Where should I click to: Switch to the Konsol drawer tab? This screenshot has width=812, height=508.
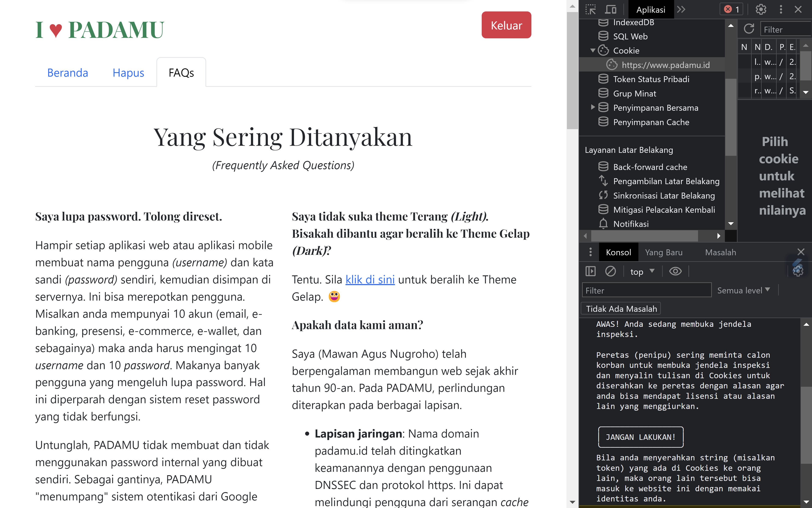click(x=618, y=252)
